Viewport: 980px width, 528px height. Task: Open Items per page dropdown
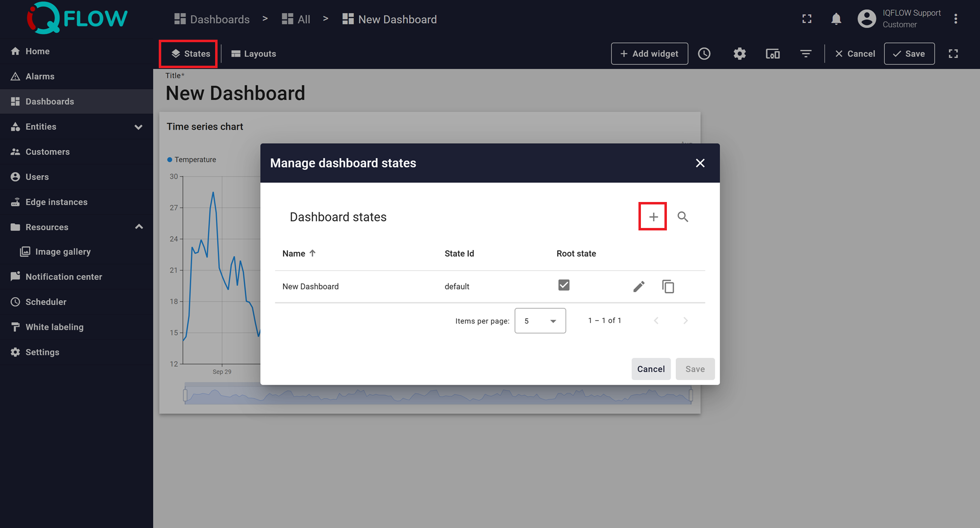[540, 321]
